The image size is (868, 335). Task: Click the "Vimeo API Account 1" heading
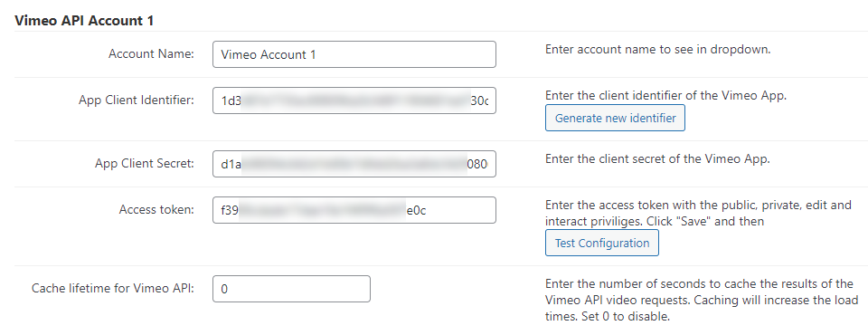point(84,21)
